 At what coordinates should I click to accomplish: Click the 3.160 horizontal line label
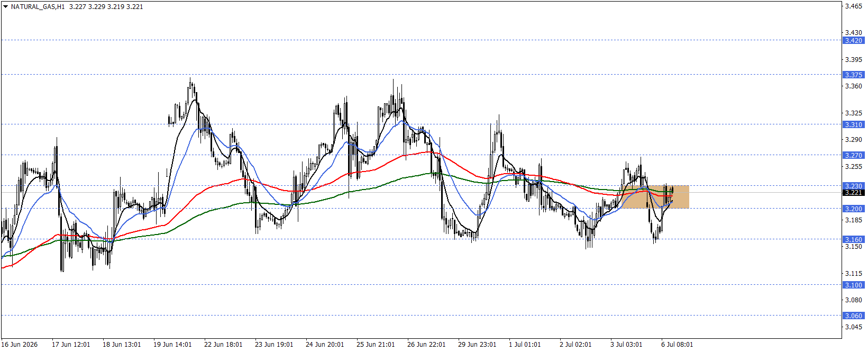(853, 239)
